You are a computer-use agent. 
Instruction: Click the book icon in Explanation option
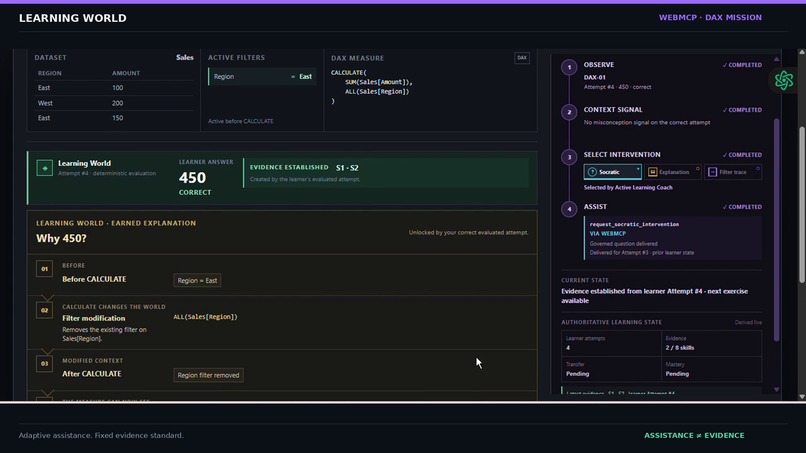652,172
